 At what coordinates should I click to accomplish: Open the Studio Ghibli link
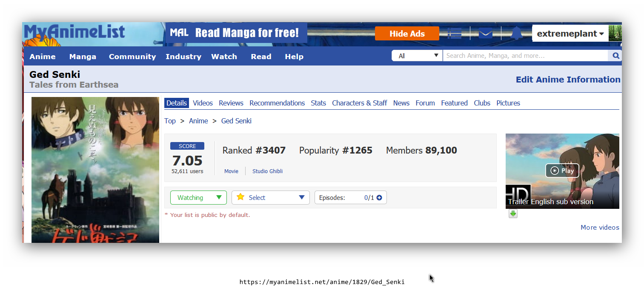pyautogui.click(x=267, y=171)
